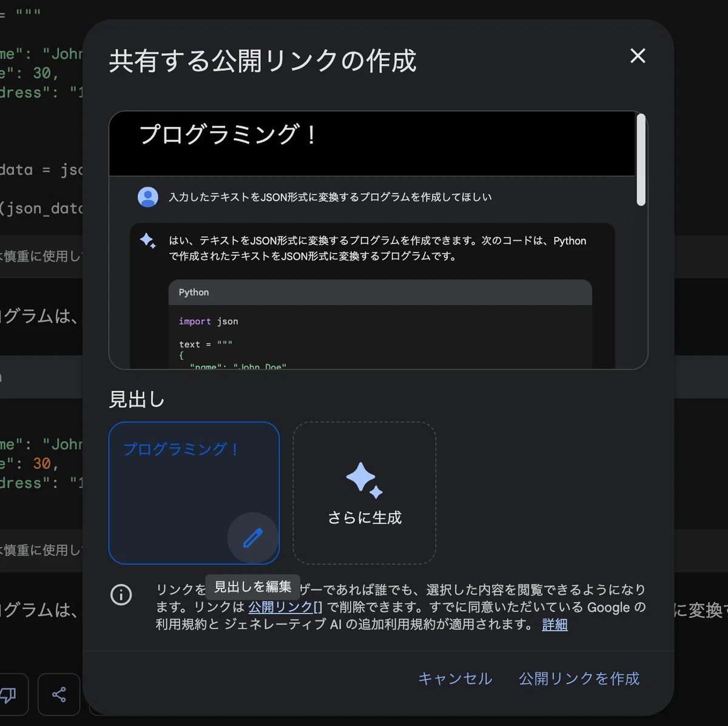Viewport: 728px width, 726px height.
Task: Click the info circle icon
Action: coord(121,594)
